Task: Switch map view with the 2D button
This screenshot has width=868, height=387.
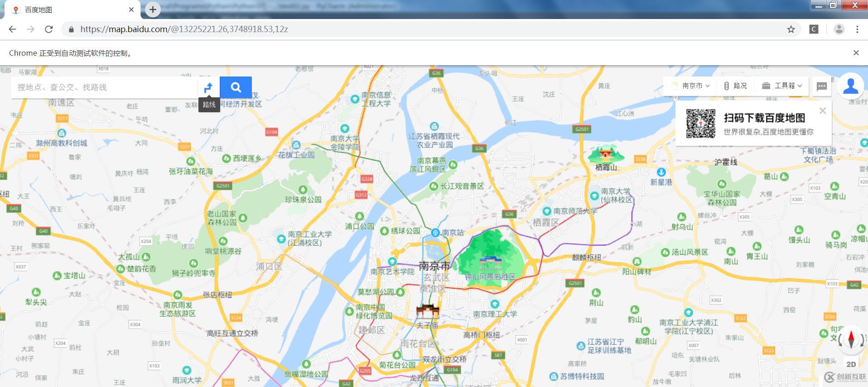Action: pos(851,364)
